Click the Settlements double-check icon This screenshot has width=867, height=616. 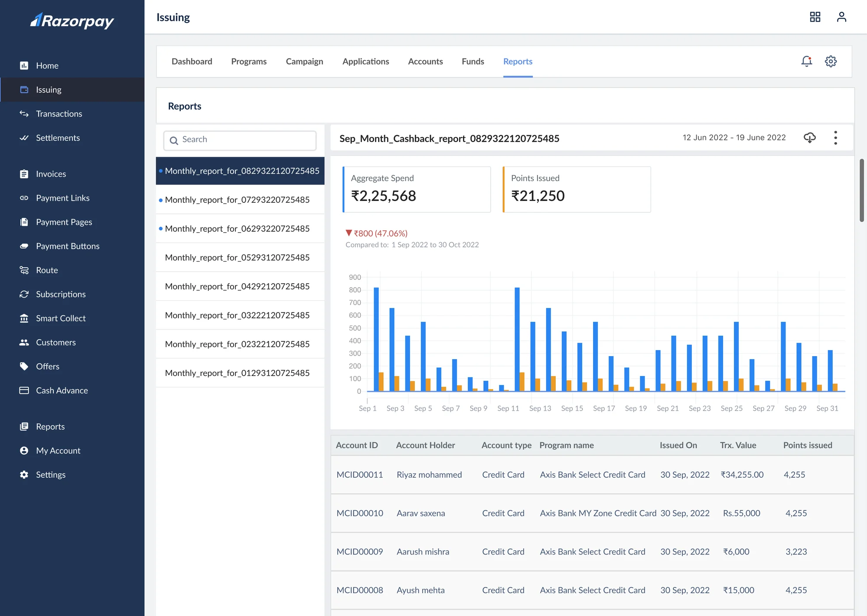24,138
